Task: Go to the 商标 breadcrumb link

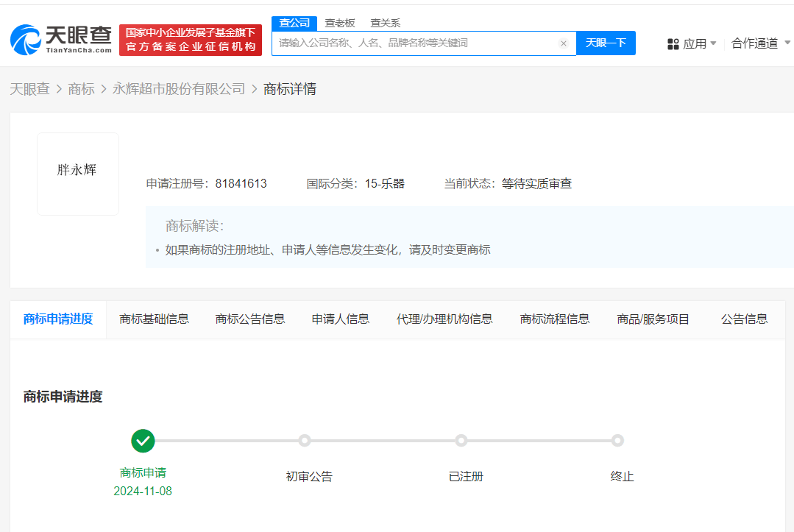Action: 81,89
